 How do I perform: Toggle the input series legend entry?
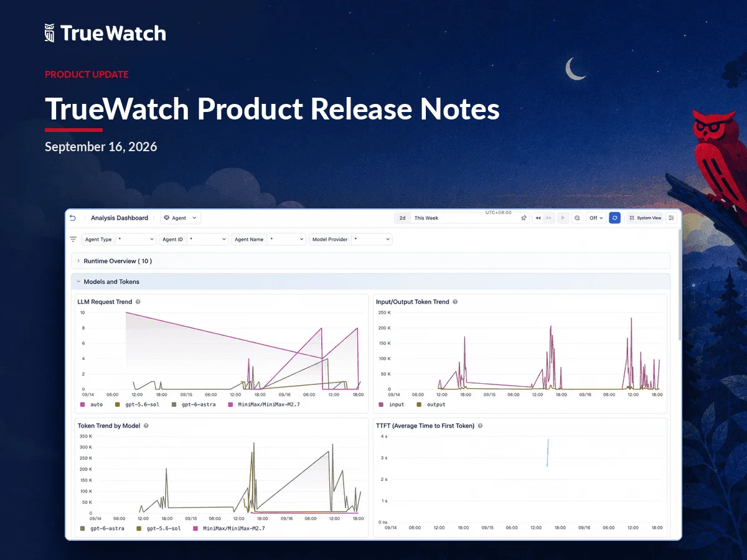[392, 404]
